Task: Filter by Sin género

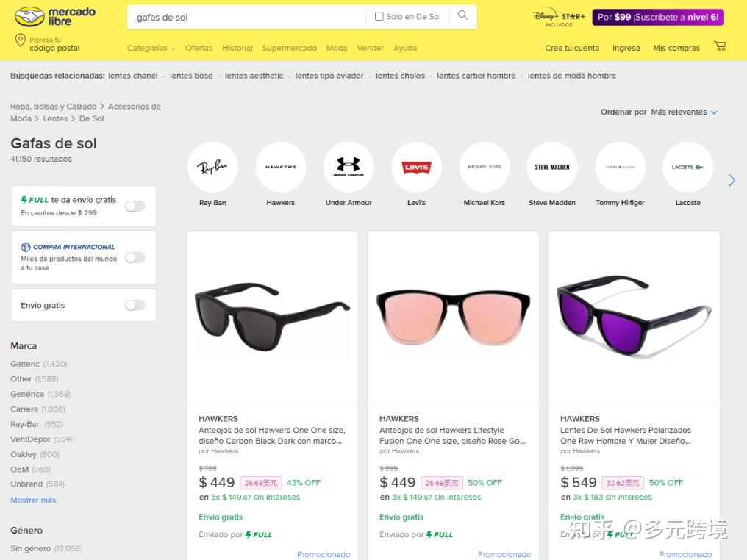Action: click(47, 548)
